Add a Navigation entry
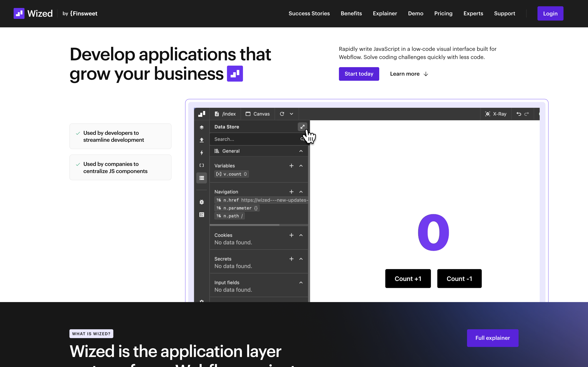Viewport: 588px width, 367px height. pos(291,192)
